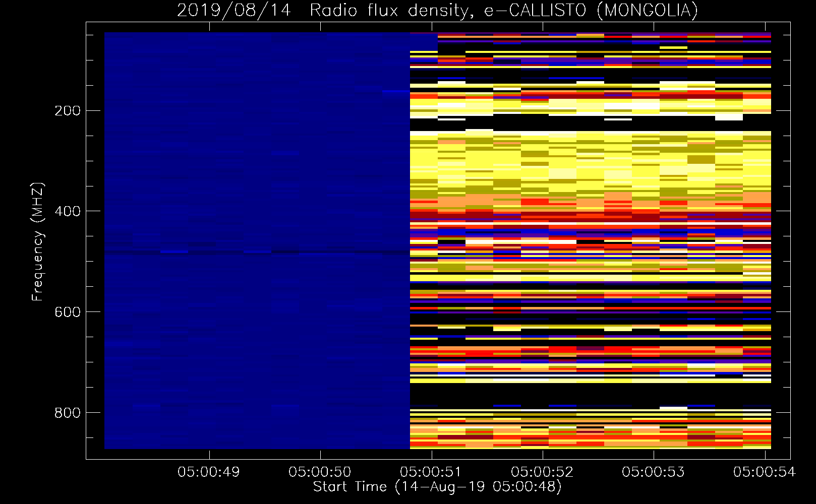Click the '05:00:54' time tick label

pos(765,472)
